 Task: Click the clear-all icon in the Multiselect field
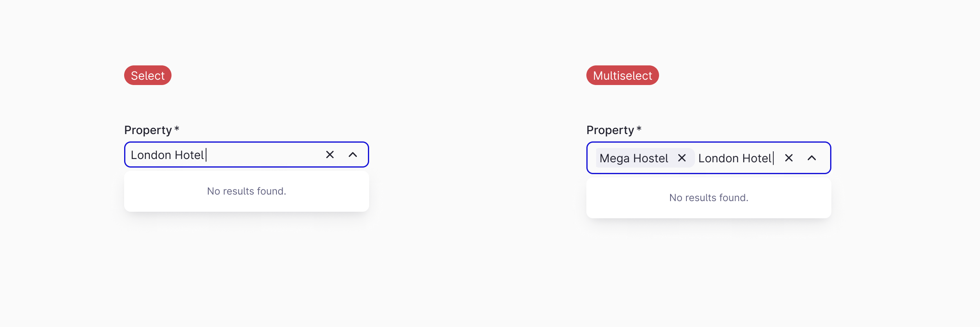(x=789, y=158)
